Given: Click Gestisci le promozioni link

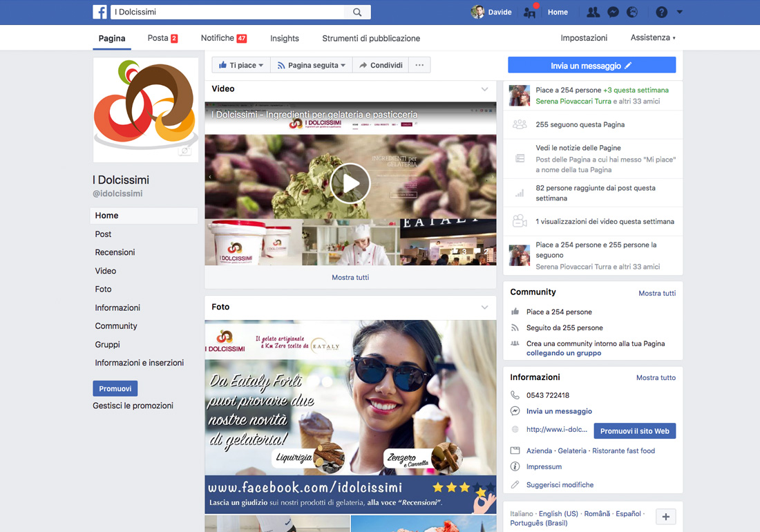Looking at the screenshot, I should tap(133, 406).
